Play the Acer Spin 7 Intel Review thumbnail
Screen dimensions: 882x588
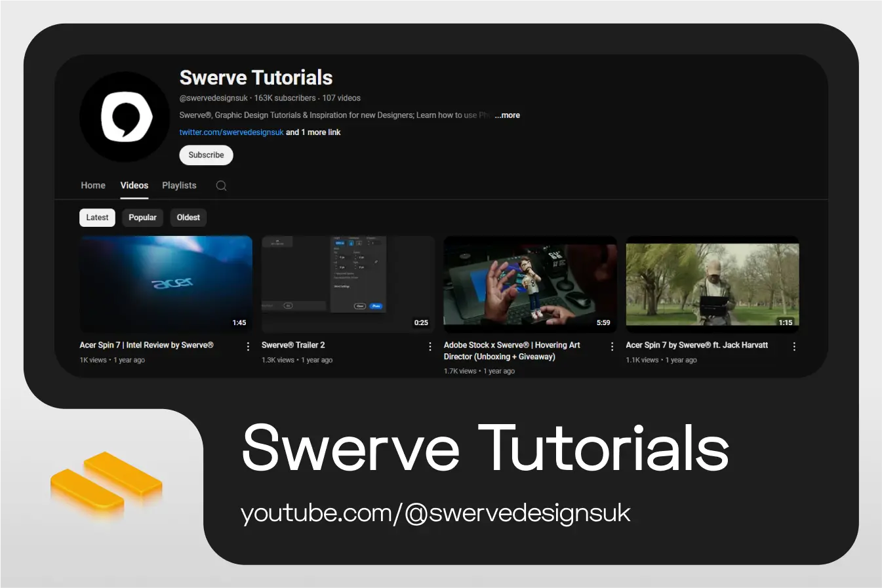166,284
